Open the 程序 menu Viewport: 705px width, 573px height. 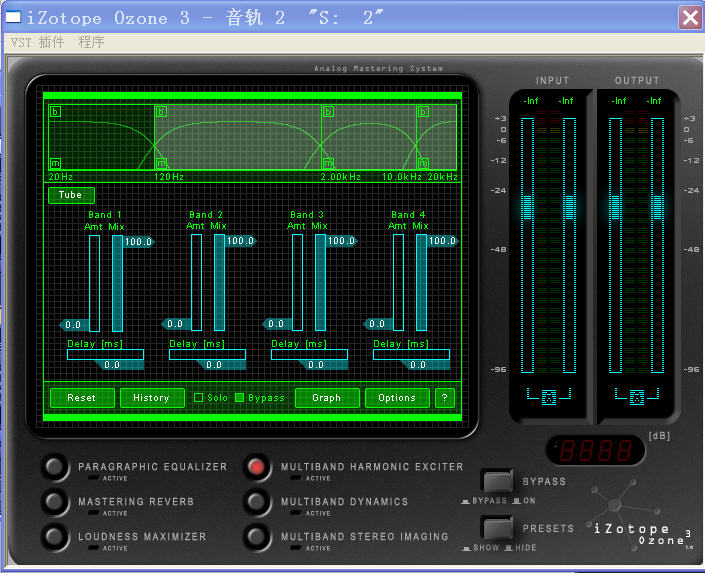coord(91,42)
